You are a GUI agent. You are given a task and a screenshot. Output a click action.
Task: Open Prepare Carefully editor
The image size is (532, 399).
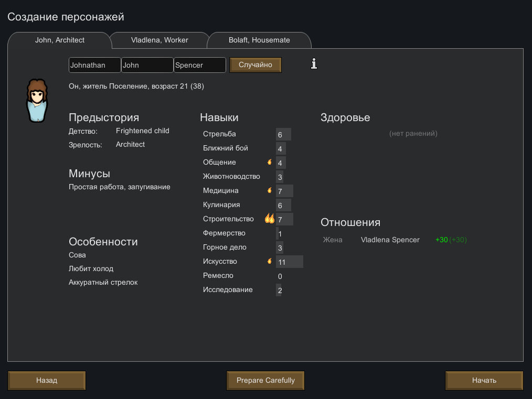click(265, 380)
